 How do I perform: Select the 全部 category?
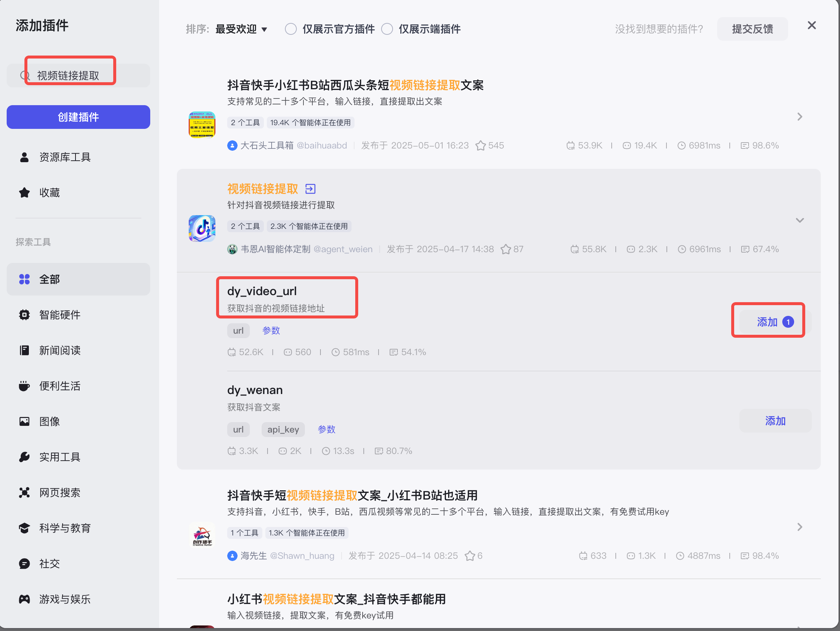pyautogui.click(x=78, y=279)
